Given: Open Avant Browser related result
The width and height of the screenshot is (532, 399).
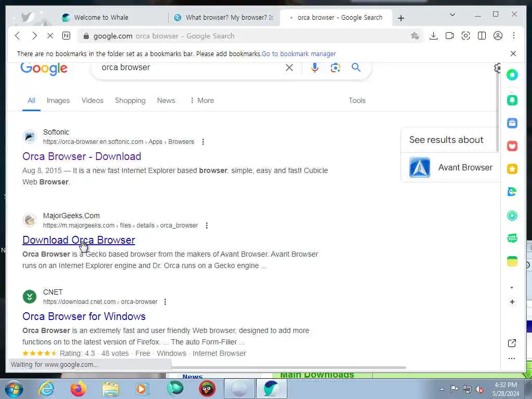Looking at the screenshot, I should [x=450, y=167].
